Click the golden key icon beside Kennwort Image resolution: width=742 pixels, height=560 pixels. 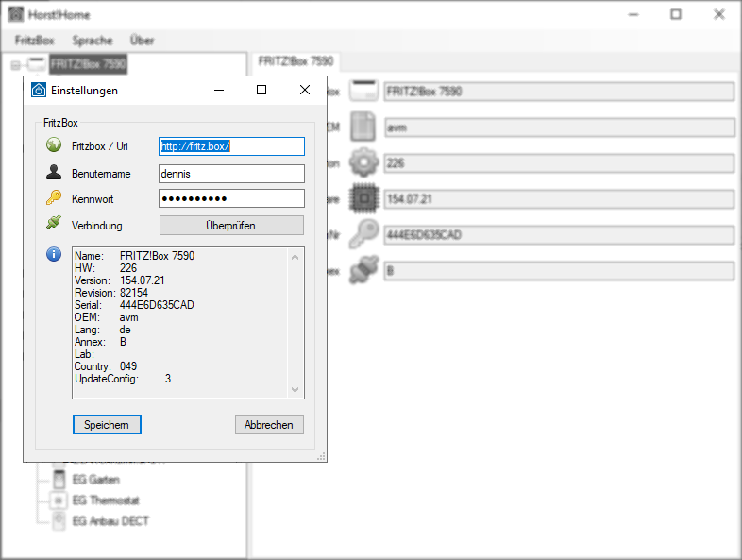coord(54,198)
